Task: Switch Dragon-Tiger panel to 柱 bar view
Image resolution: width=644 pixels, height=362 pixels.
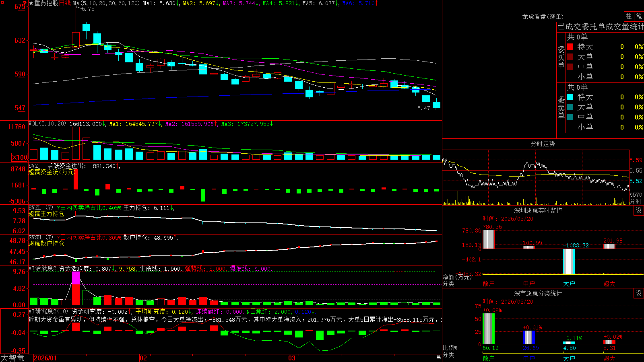Action: click(629, 16)
